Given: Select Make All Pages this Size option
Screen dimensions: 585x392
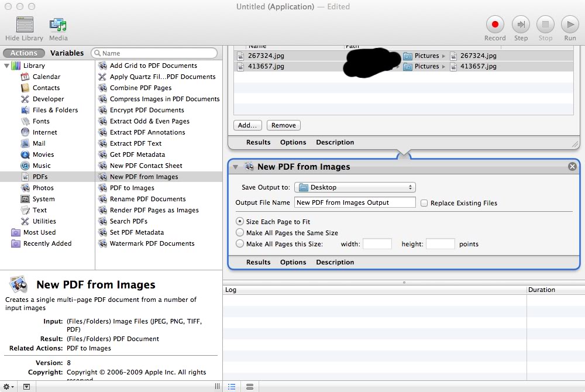Looking at the screenshot, I should pos(240,244).
